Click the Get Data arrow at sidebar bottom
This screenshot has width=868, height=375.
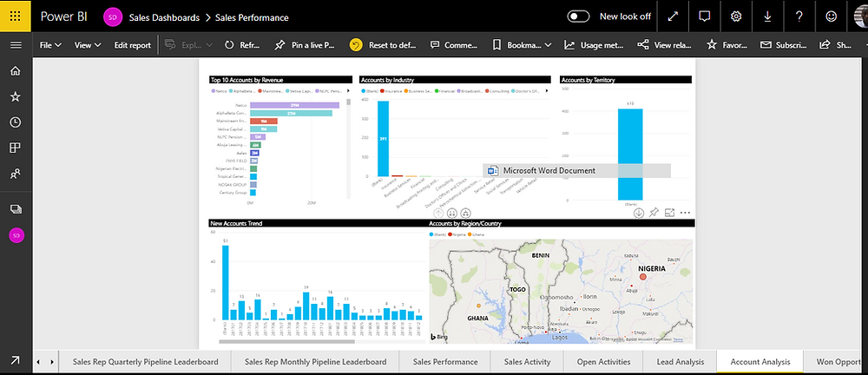pyautogui.click(x=16, y=360)
